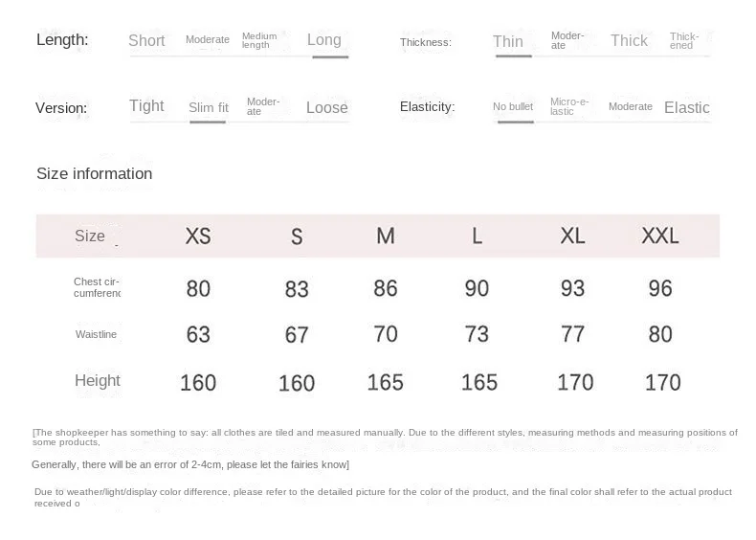Click the Chest circumference row label
Image resolution: width=756 pixels, height=540 pixels.
click(97, 287)
